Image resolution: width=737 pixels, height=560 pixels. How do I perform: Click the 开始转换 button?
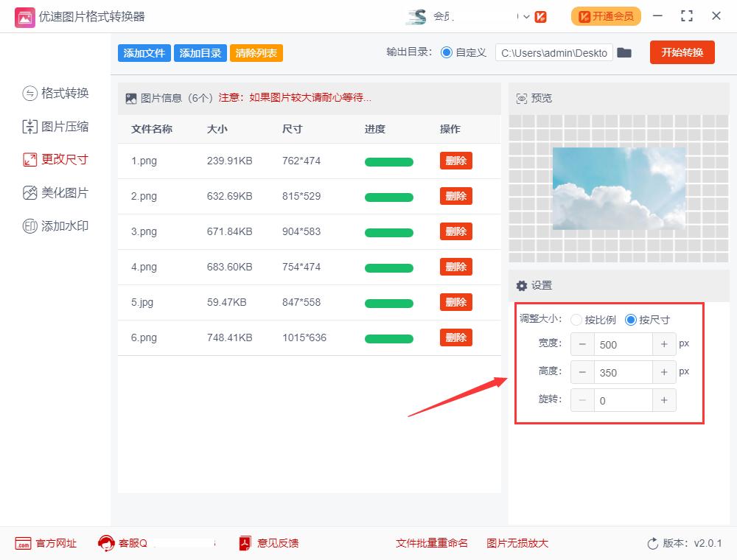pos(682,52)
